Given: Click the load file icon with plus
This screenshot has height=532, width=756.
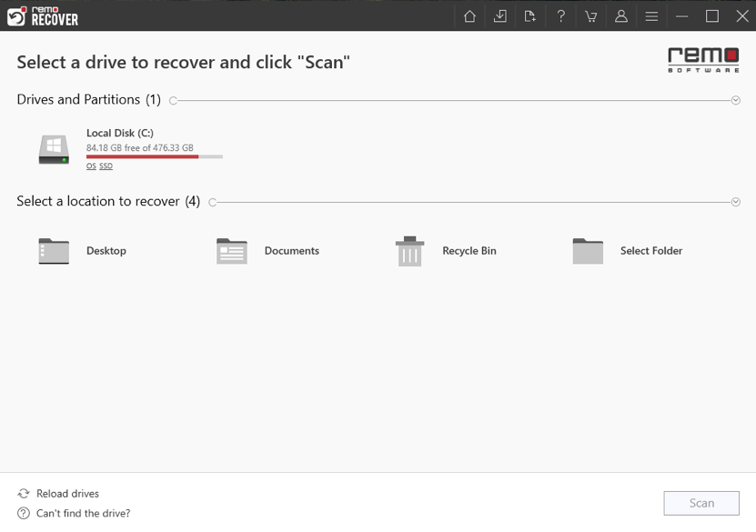Looking at the screenshot, I should (529, 16).
